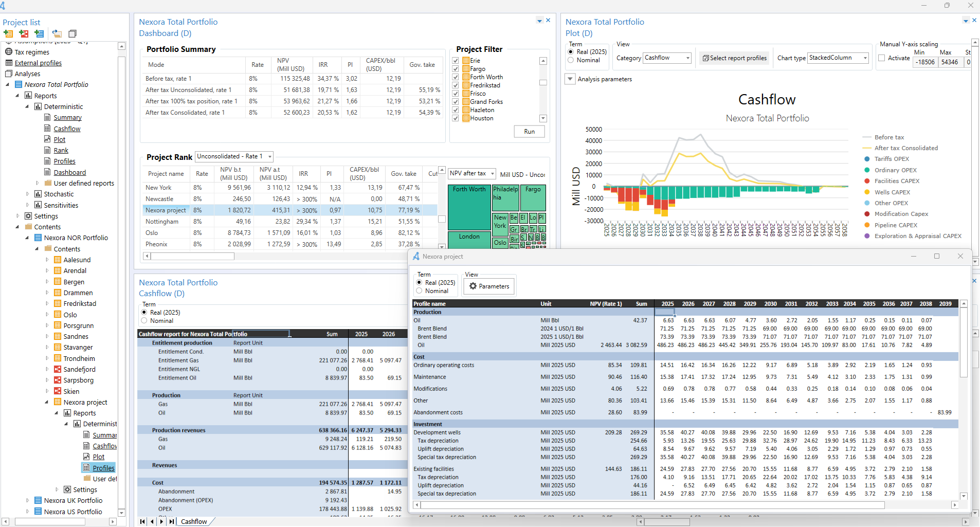
Task: Uncheck the Fargo project filter checkbox
Action: (456, 69)
